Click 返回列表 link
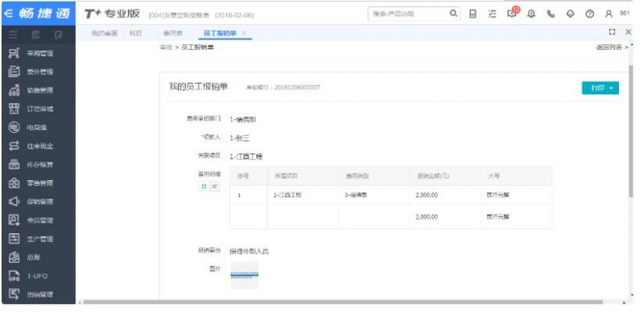This screenshot has height=312, width=644. [x=612, y=47]
